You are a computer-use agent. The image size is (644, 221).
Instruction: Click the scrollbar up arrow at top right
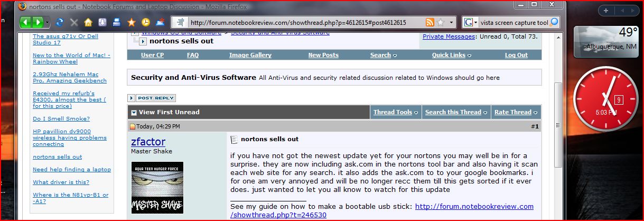tap(558, 36)
